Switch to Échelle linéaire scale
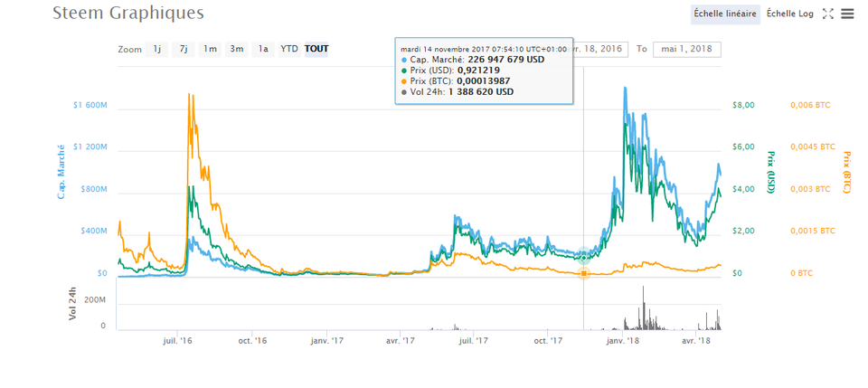This screenshot has width=868, height=388. (x=725, y=14)
